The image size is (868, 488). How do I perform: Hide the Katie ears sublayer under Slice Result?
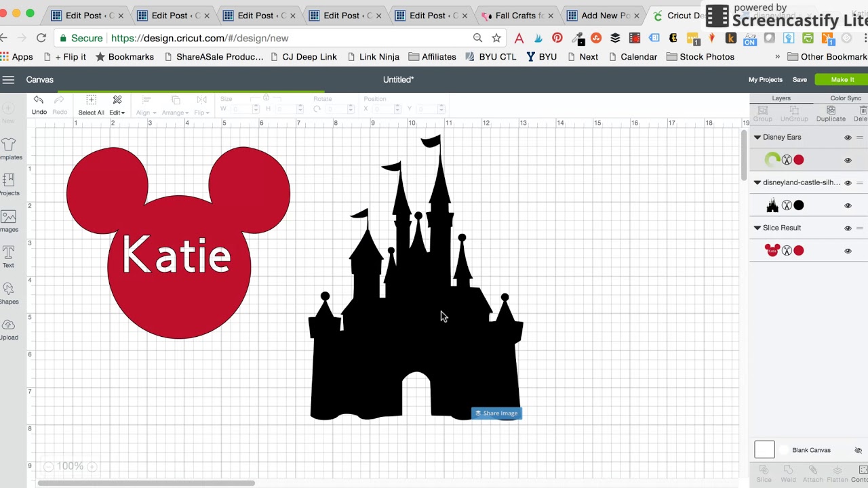point(848,251)
